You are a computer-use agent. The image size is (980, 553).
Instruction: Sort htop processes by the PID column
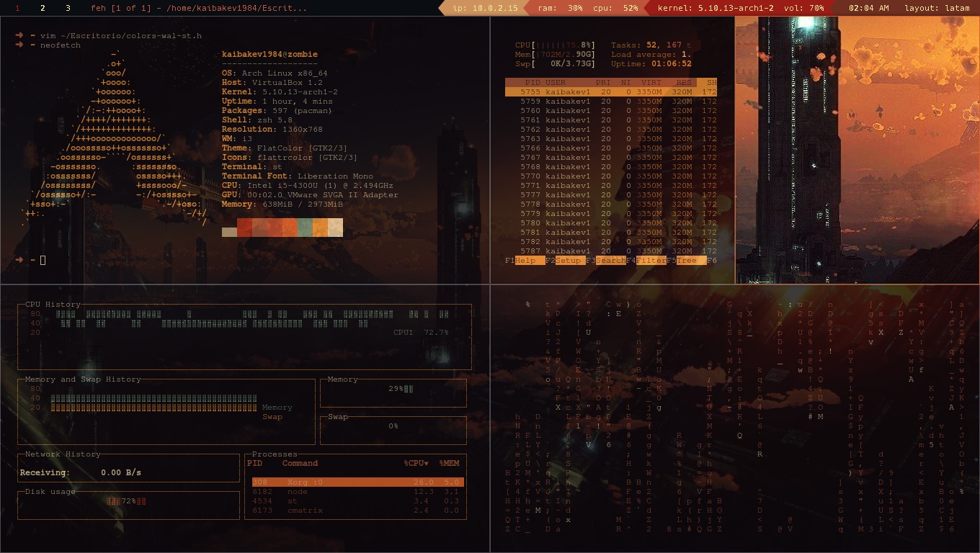pyautogui.click(x=533, y=83)
